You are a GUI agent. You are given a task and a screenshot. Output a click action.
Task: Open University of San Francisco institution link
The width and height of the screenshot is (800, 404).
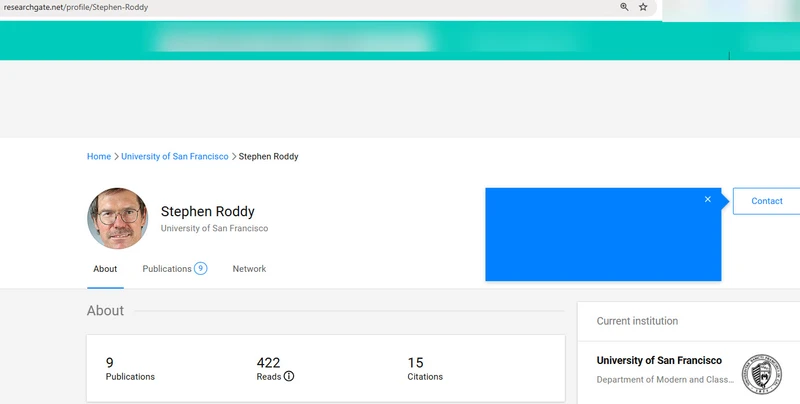[659, 361]
